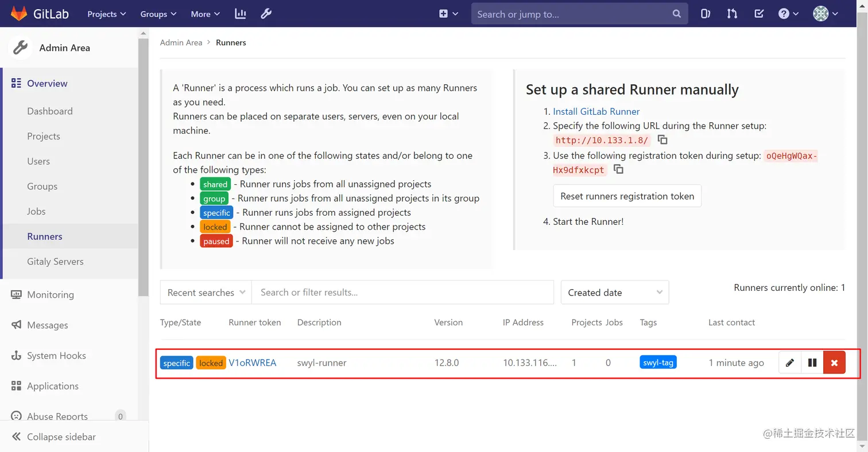Open Users in the sidebar
This screenshot has height=452, width=868.
(x=38, y=161)
